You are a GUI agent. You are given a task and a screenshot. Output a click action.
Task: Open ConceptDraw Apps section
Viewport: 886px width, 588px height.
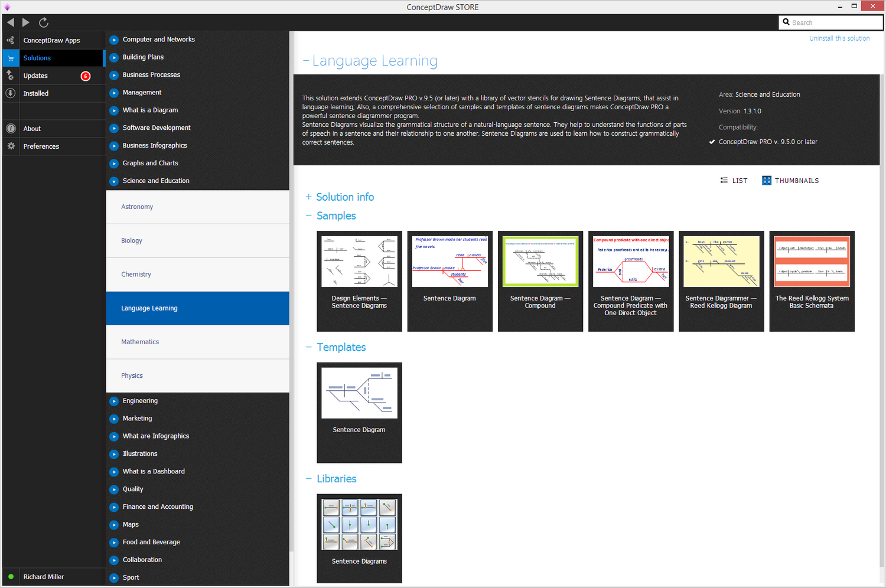tap(51, 40)
